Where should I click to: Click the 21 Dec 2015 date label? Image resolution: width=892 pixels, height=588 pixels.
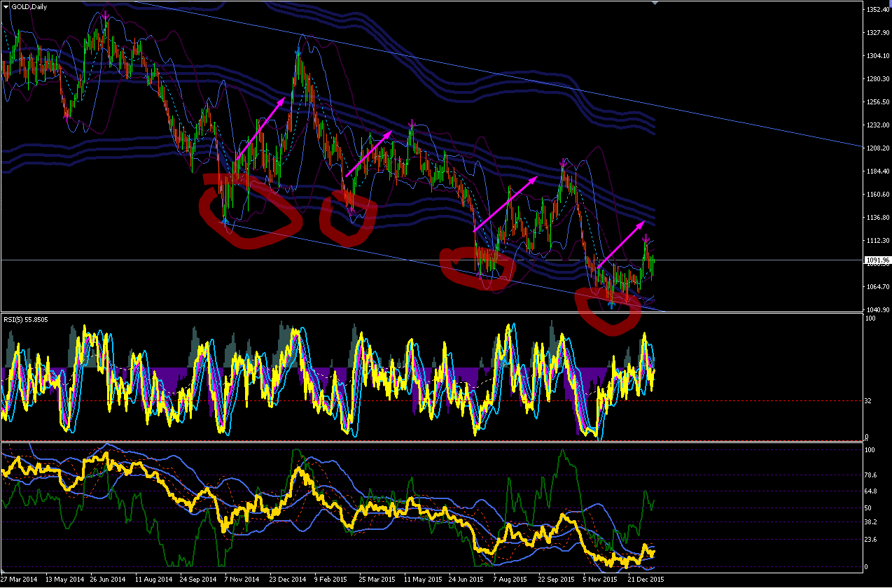coord(646,580)
